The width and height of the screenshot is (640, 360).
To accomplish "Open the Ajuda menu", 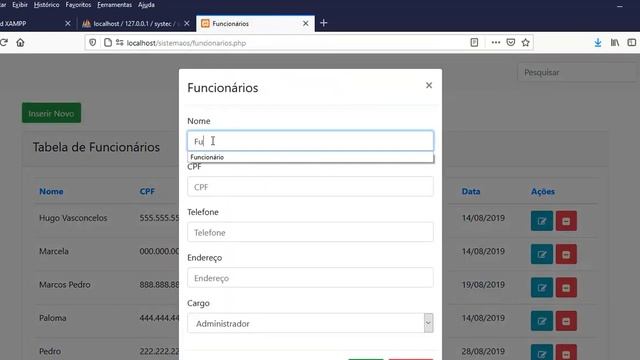I will coord(146,5).
